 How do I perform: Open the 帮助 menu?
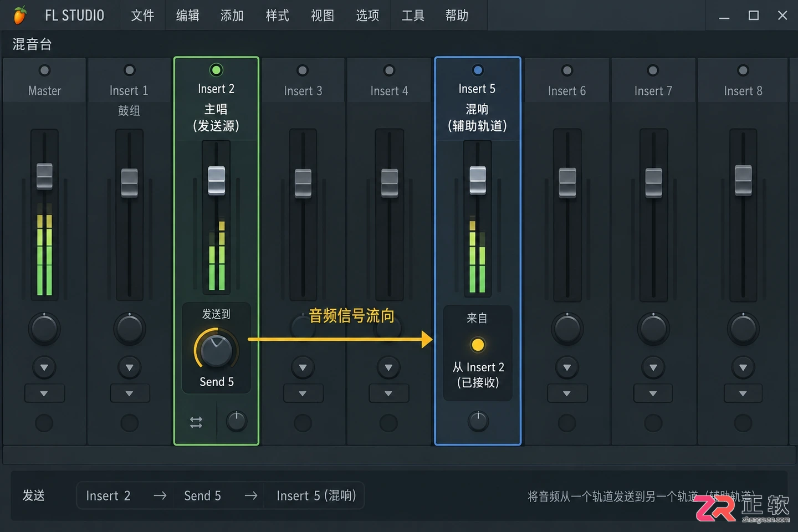[x=457, y=16]
